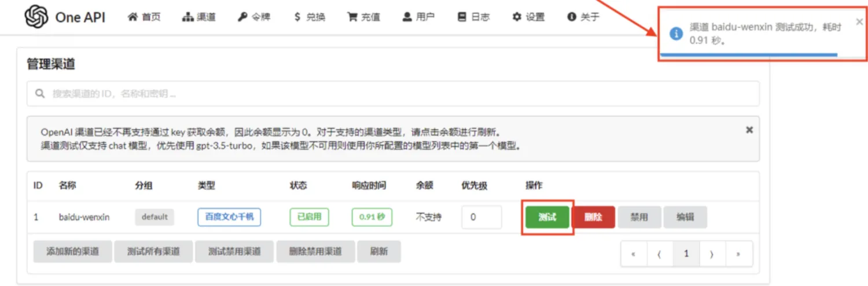Image resolution: width=868 pixels, height=286 pixels.
Task: Go to the 用户 users page
Action: pos(418,17)
